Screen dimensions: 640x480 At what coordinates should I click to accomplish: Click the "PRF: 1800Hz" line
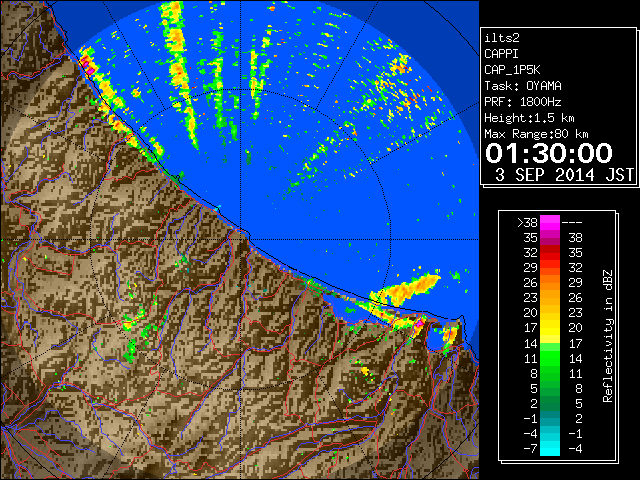click(x=523, y=102)
